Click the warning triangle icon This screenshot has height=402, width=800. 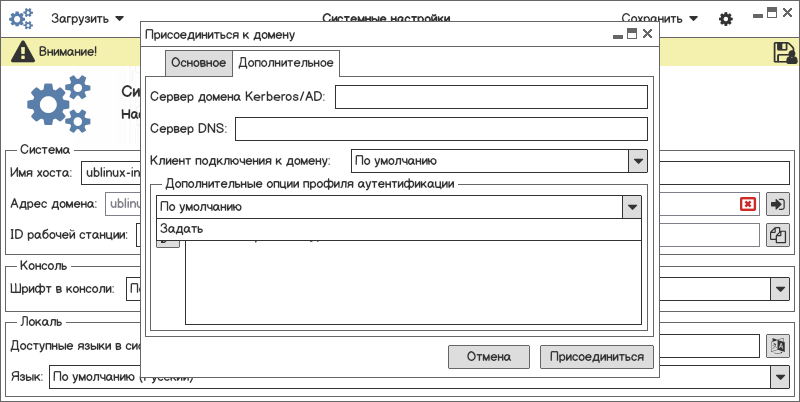pyautogui.click(x=18, y=52)
